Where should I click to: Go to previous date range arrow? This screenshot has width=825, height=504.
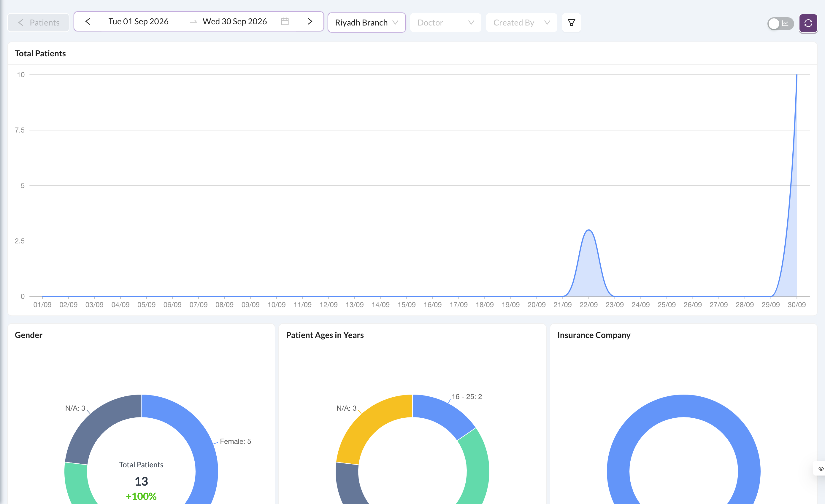[x=88, y=22]
